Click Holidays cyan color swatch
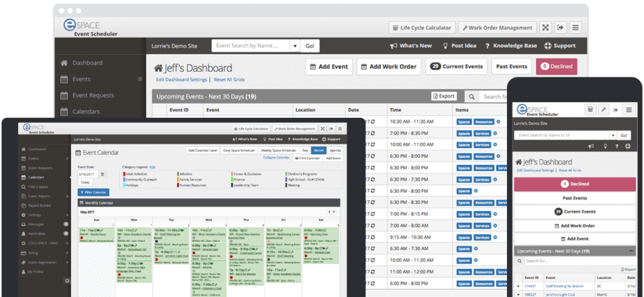 coord(124,185)
